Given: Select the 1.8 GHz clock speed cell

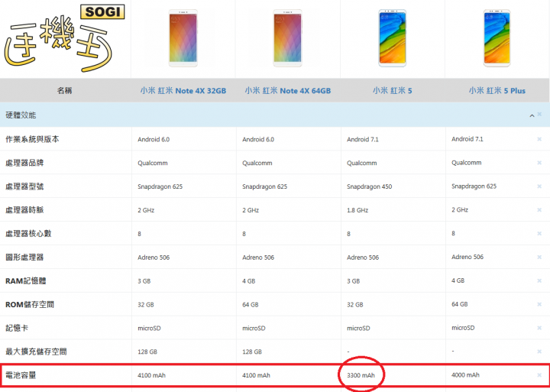Looking at the screenshot, I should pos(357,210).
